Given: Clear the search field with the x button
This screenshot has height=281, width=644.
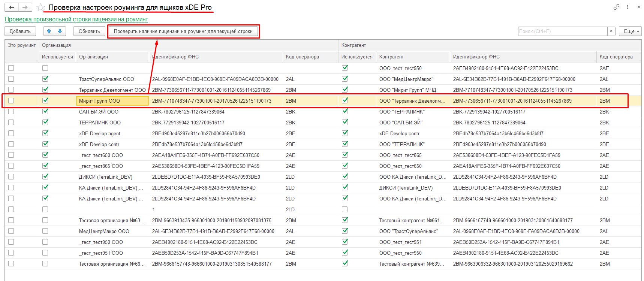Looking at the screenshot, I should [611, 31].
